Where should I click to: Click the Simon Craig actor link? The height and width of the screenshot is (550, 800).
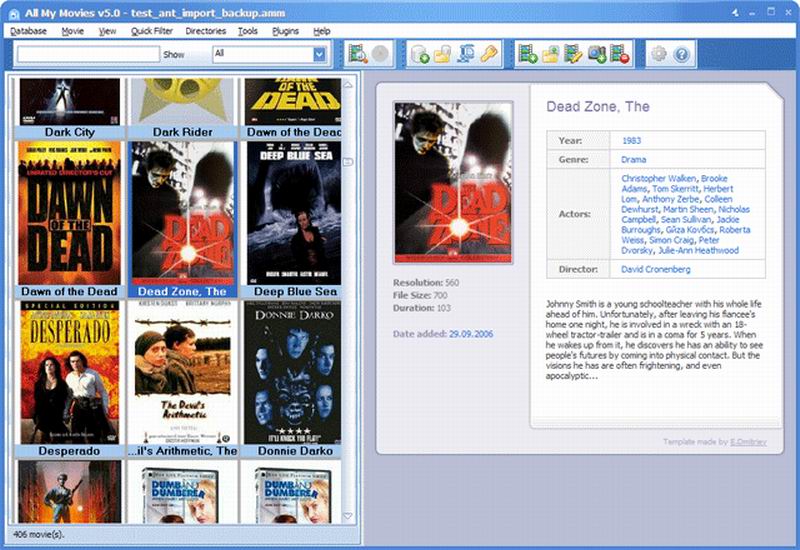pos(671,240)
